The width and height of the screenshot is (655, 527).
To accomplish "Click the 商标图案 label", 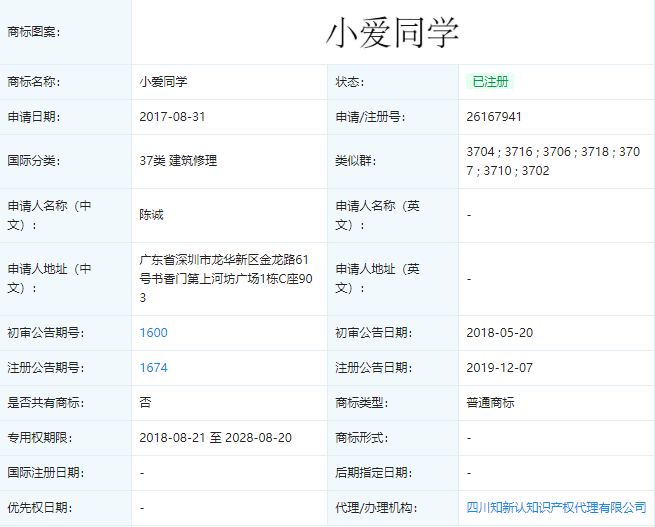I will pos(34,32).
